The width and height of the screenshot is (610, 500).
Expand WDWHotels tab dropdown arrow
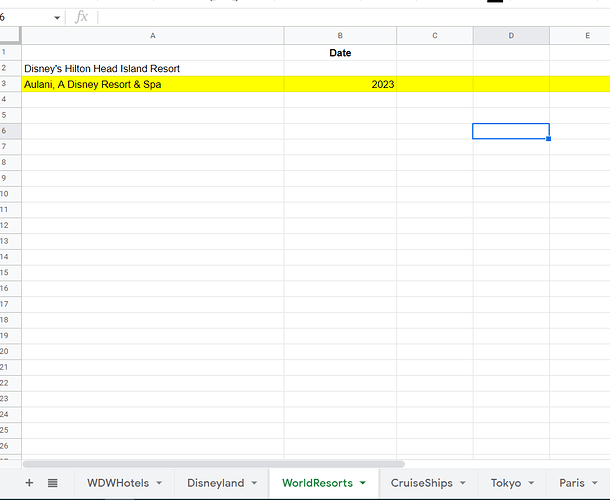point(159,483)
